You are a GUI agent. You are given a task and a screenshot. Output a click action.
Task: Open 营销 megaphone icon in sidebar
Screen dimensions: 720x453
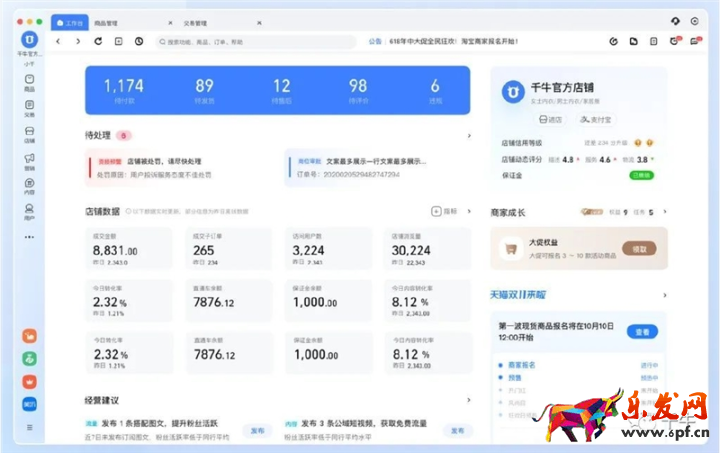[x=29, y=160]
